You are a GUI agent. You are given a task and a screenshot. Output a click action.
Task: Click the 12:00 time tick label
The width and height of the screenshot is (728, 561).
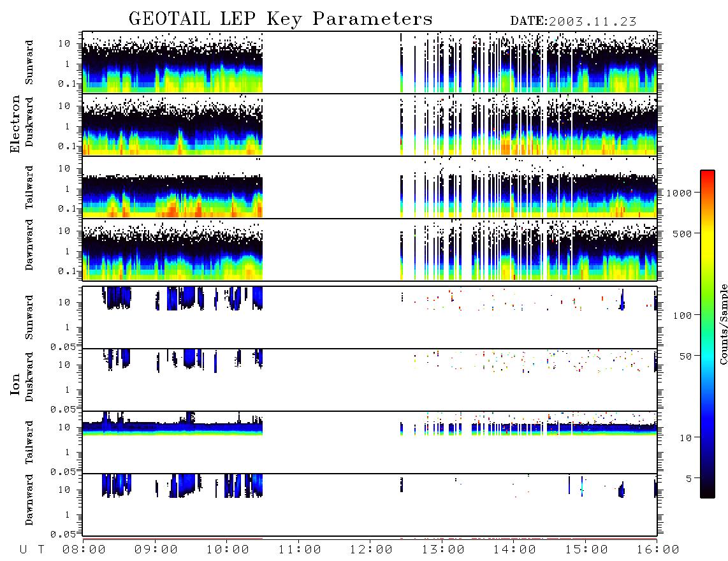(371, 550)
